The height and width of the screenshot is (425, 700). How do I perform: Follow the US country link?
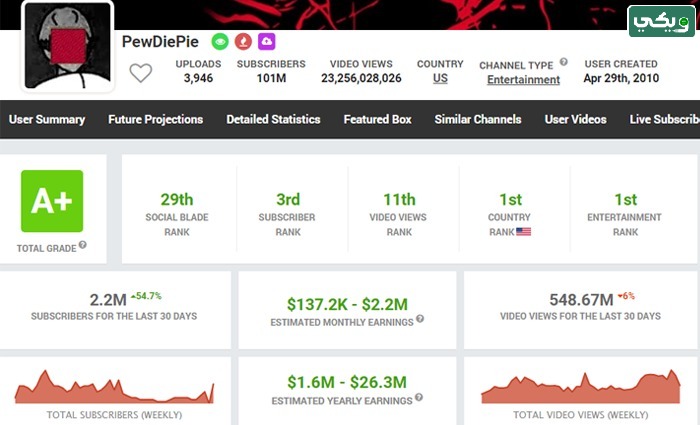440,78
